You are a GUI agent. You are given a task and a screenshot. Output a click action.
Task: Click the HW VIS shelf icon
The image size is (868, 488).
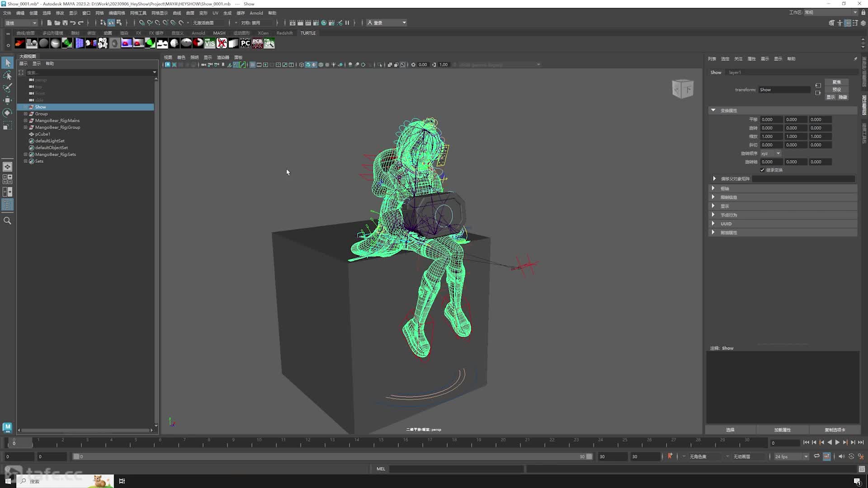(210, 43)
